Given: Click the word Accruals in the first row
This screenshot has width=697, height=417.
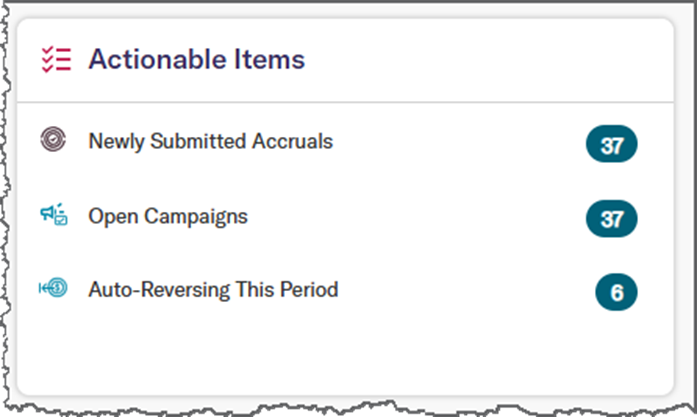Looking at the screenshot, I should 292,141.
